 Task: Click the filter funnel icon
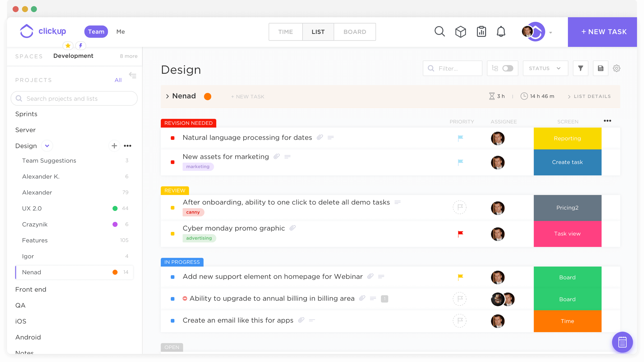(580, 68)
